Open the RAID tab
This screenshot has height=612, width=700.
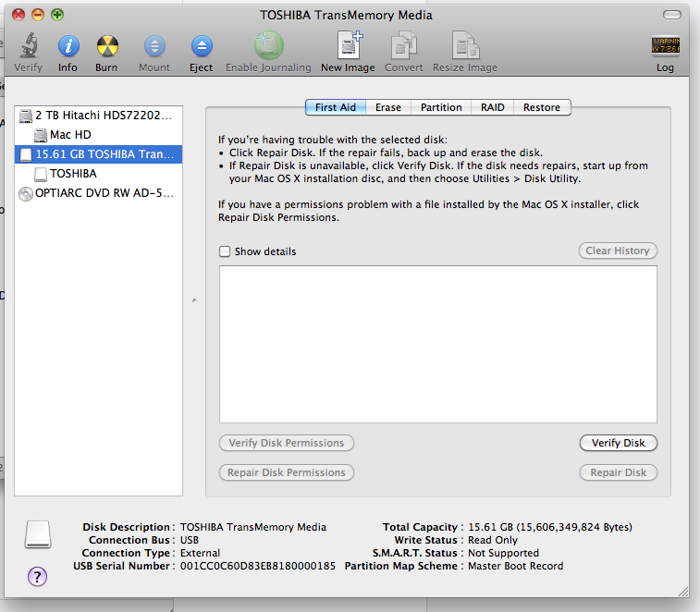493,107
